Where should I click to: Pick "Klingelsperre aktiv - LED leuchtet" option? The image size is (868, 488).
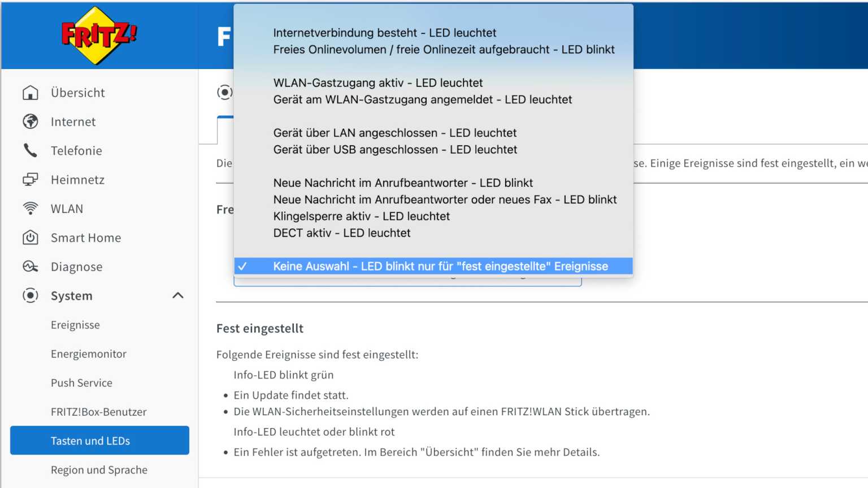pyautogui.click(x=361, y=216)
